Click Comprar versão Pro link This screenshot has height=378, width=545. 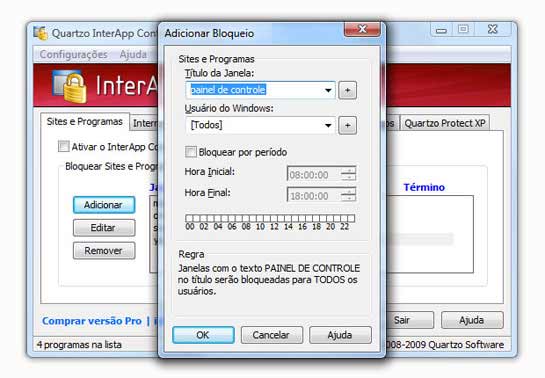(x=92, y=321)
